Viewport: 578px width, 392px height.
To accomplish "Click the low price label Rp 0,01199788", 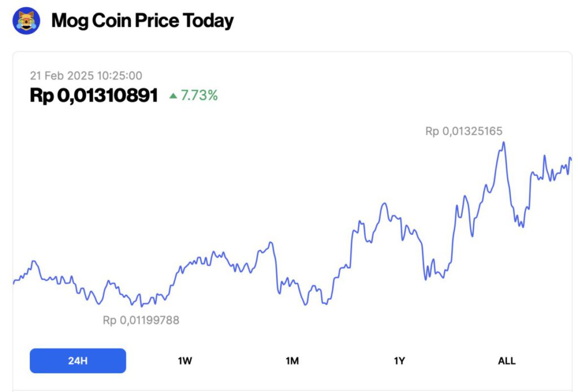I will pos(140,320).
